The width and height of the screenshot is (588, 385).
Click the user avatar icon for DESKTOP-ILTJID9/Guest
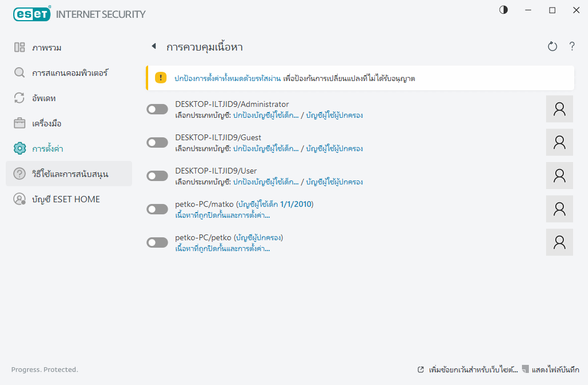pos(559,143)
